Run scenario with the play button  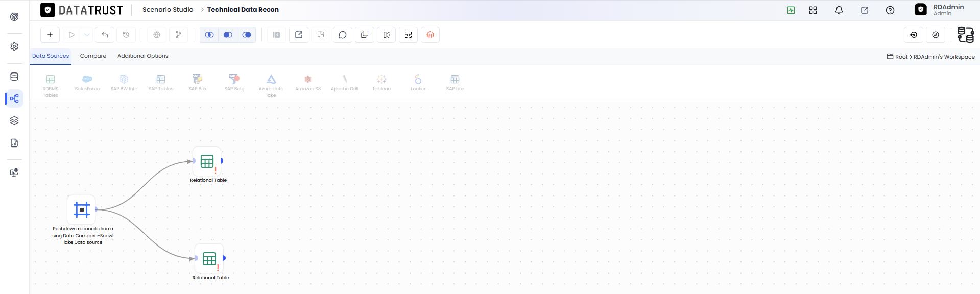[71, 35]
